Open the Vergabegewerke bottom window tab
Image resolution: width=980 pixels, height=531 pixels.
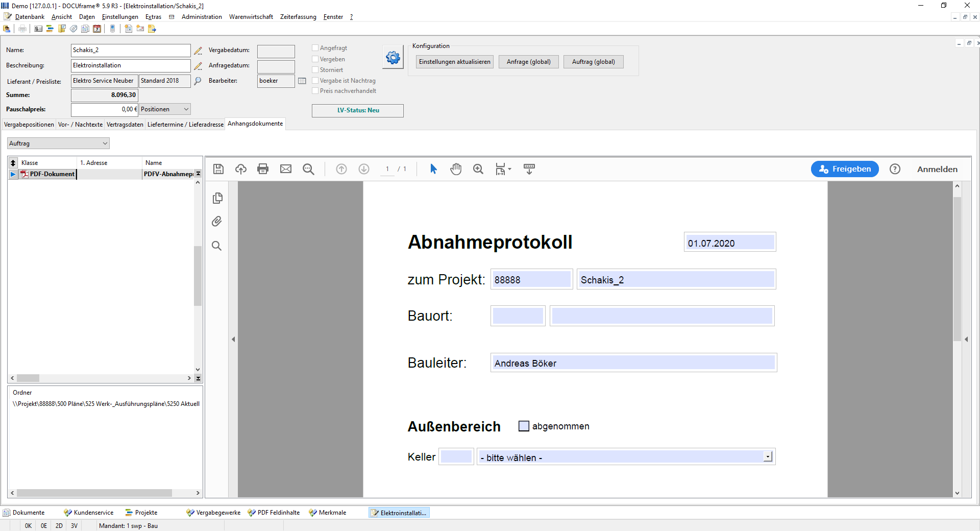coord(213,513)
